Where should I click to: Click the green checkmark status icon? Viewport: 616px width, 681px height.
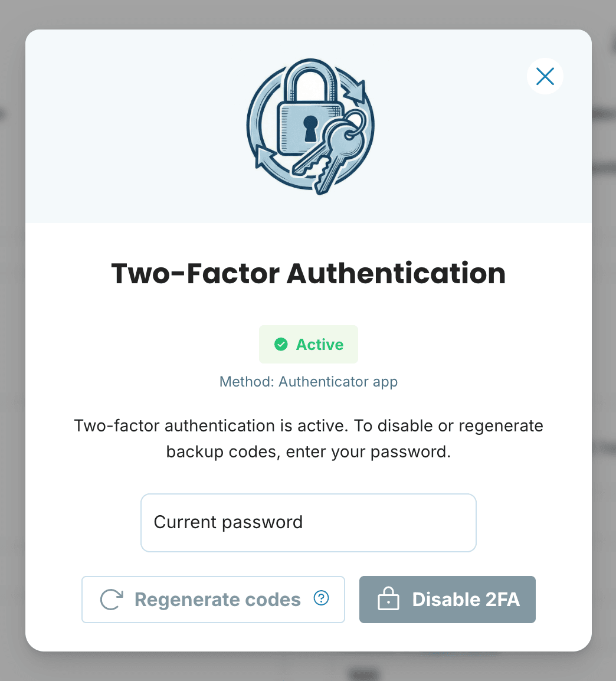click(281, 344)
